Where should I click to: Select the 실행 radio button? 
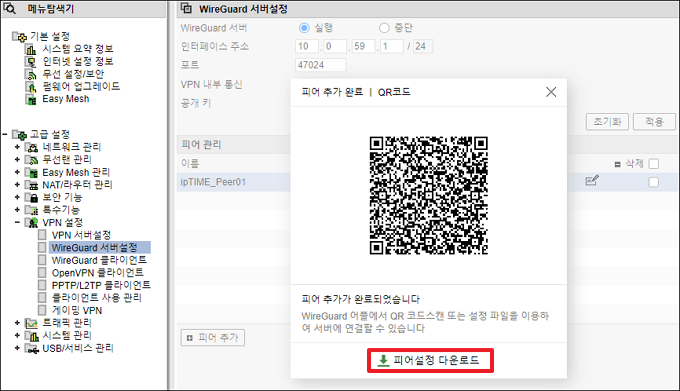(304, 28)
